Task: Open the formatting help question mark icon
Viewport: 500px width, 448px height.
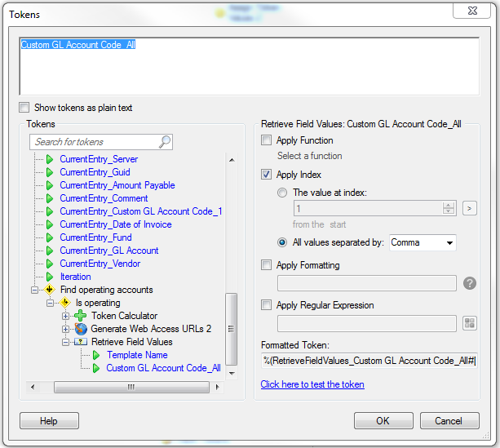Action: tap(470, 283)
